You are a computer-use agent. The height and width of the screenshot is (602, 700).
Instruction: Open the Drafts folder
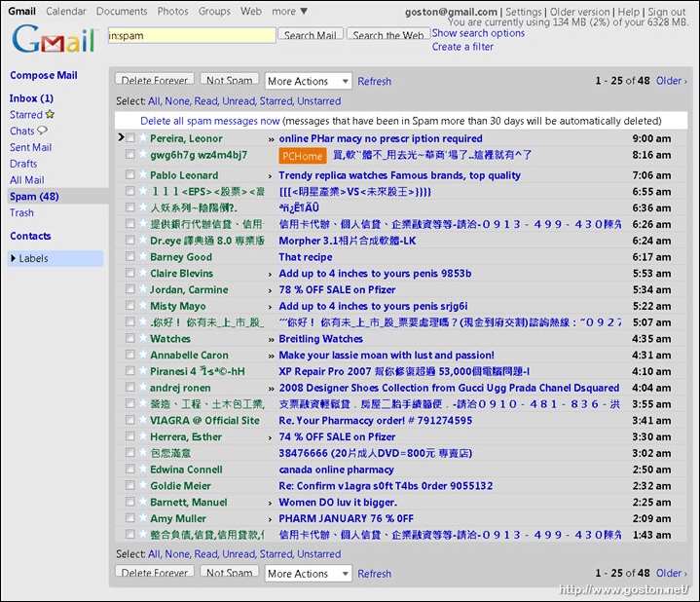click(x=23, y=164)
